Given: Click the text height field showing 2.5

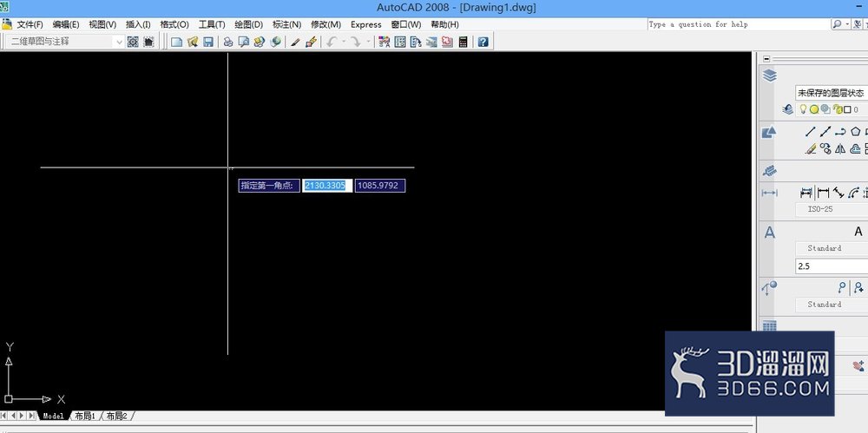Looking at the screenshot, I should click(831, 266).
